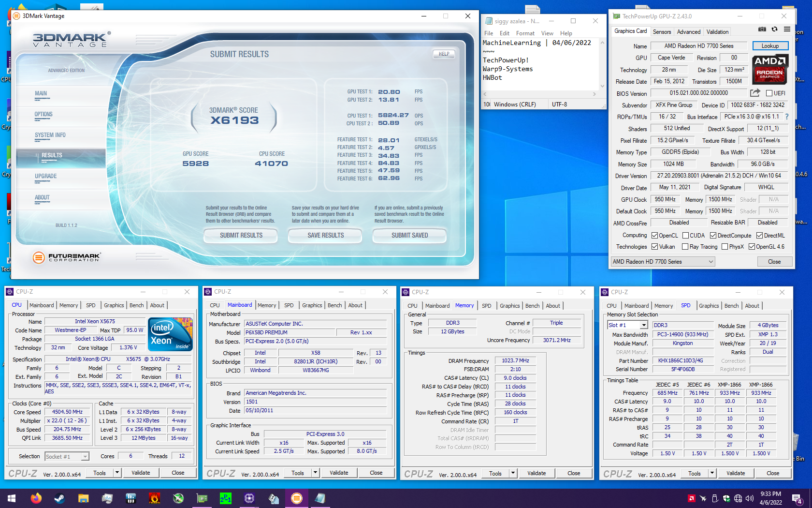812x508 pixels.
Task: Select the Bench tab in CPU-Z CPU window
Action: click(136, 305)
